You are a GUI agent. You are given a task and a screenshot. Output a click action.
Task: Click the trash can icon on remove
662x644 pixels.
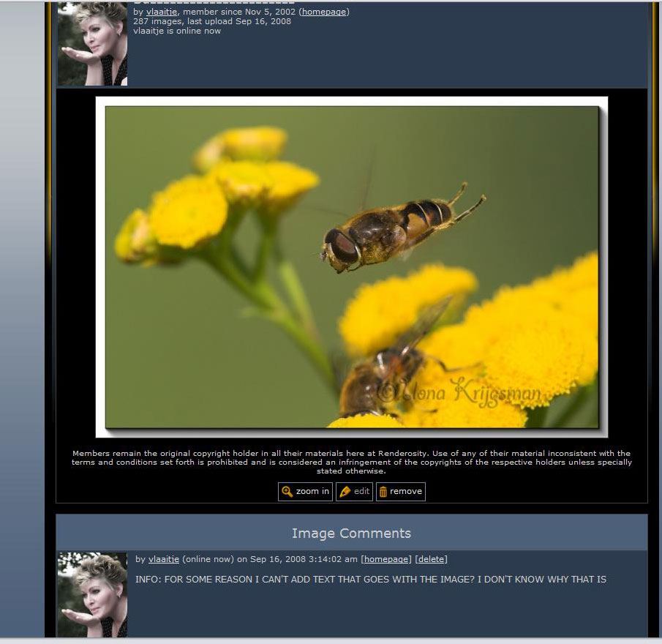point(383,492)
